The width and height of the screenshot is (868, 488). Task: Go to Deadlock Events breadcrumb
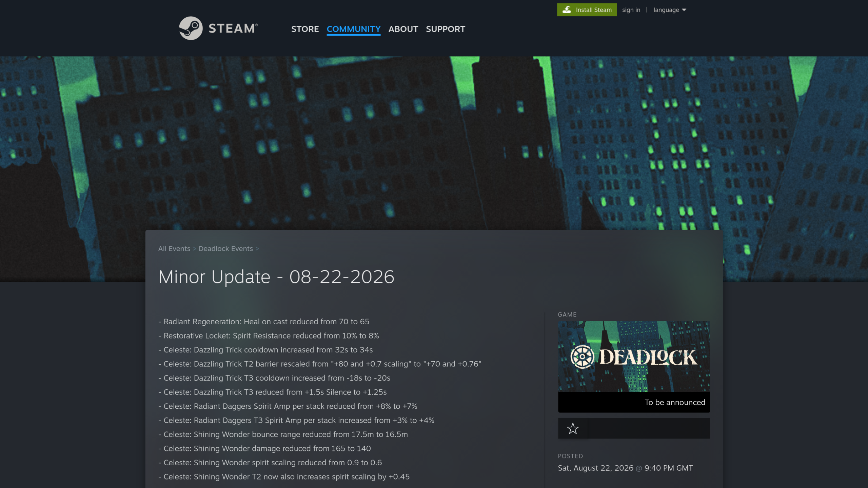pyautogui.click(x=226, y=249)
